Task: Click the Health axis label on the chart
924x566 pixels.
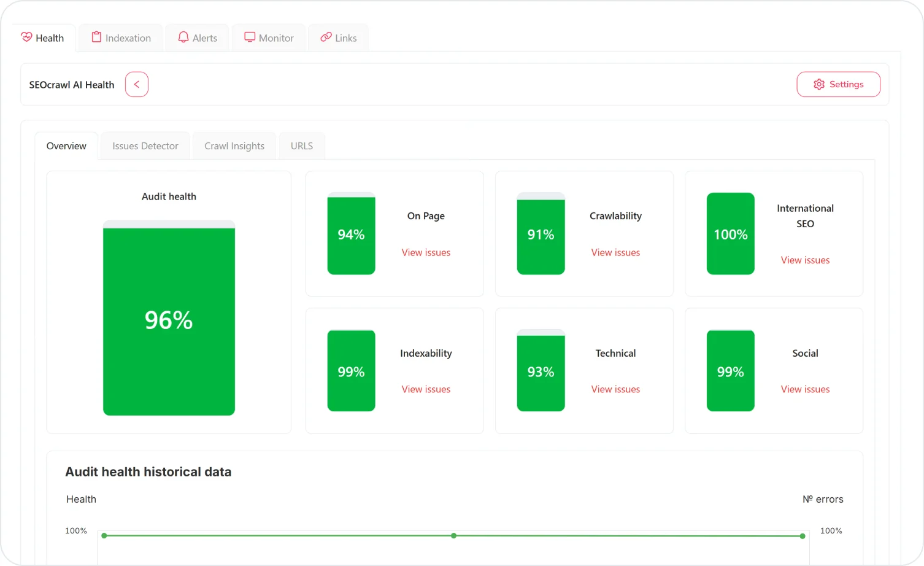Action: pos(81,500)
